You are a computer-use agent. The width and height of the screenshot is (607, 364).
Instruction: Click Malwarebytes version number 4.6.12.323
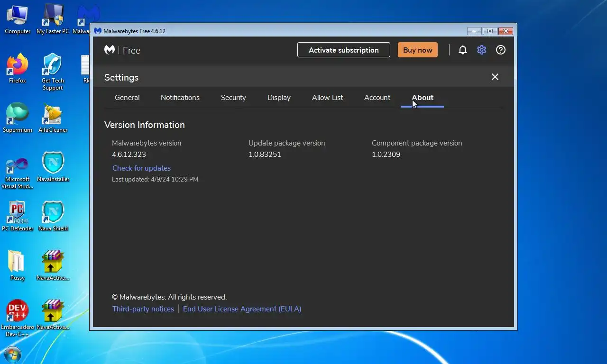click(x=129, y=155)
